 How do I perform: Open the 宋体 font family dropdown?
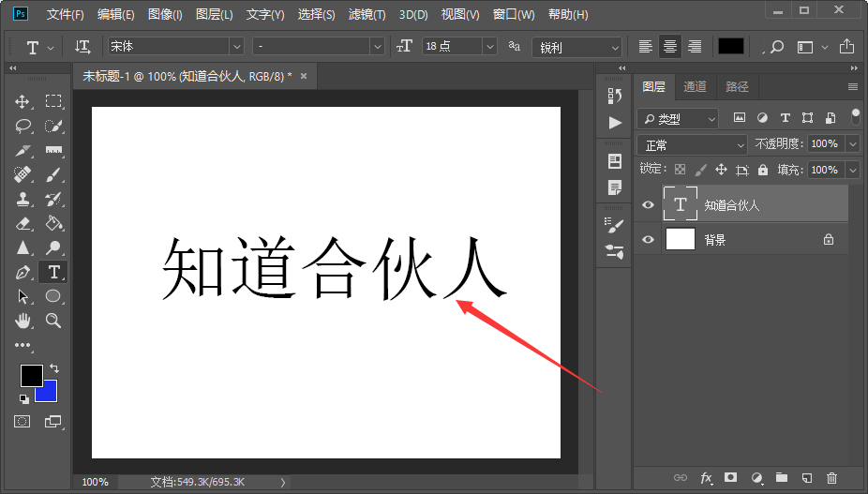(237, 47)
